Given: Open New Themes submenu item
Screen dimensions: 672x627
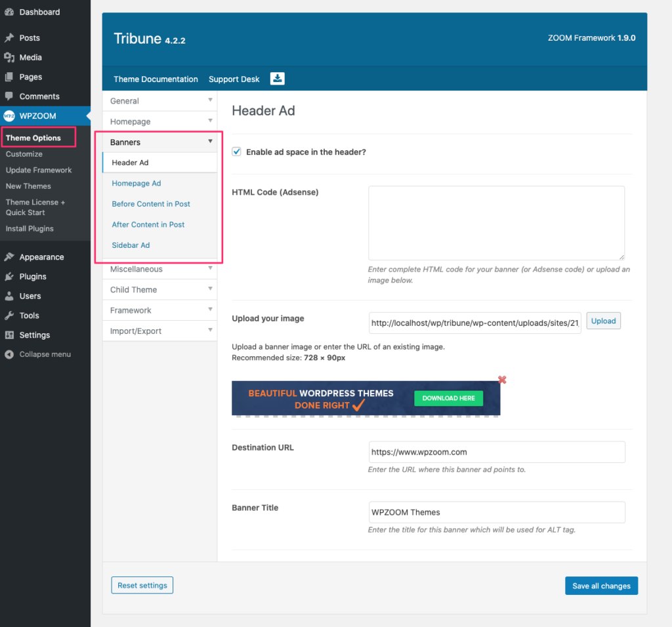Looking at the screenshot, I should [x=28, y=186].
